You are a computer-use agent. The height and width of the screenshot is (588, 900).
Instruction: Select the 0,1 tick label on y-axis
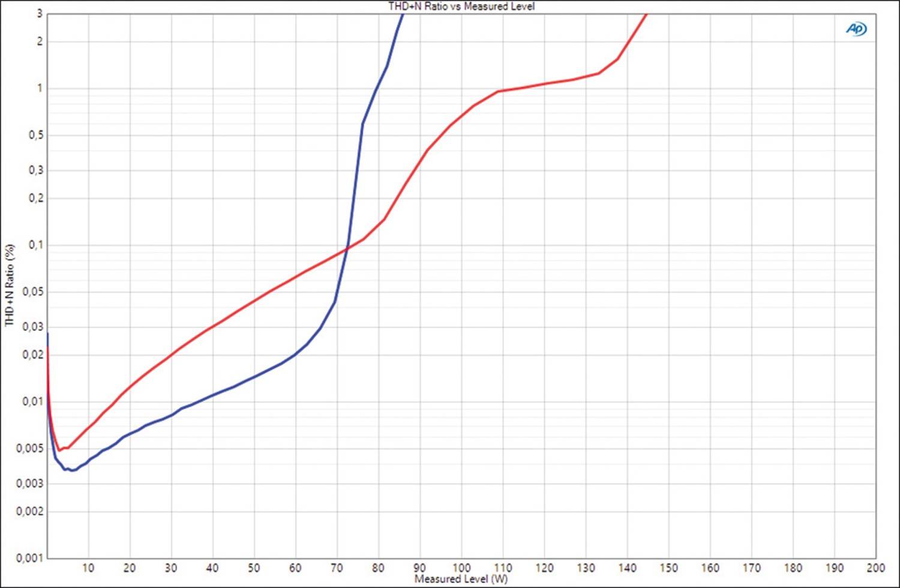coord(35,245)
